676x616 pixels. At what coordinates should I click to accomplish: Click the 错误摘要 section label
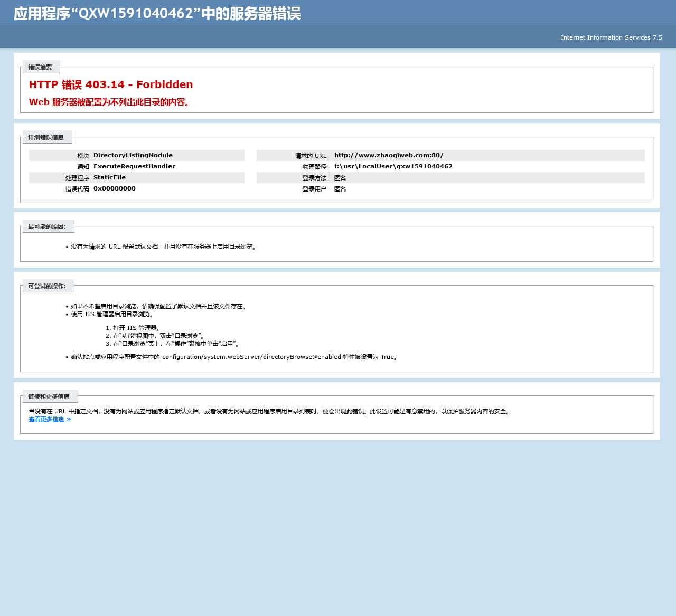[40, 67]
